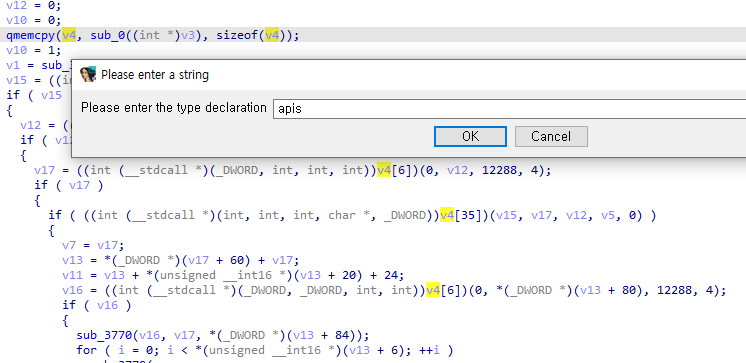Click 'v5' argument in the v4[35] call

(608, 215)
